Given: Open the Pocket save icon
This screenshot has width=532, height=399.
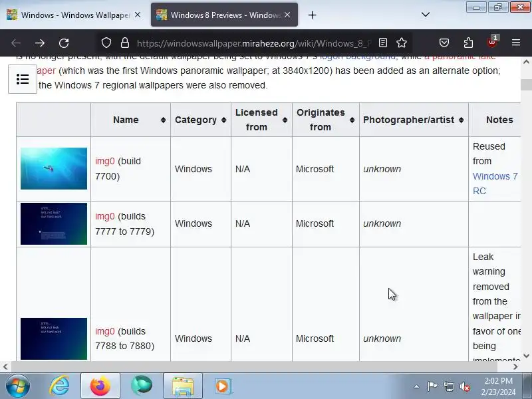Looking at the screenshot, I should [444, 43].
